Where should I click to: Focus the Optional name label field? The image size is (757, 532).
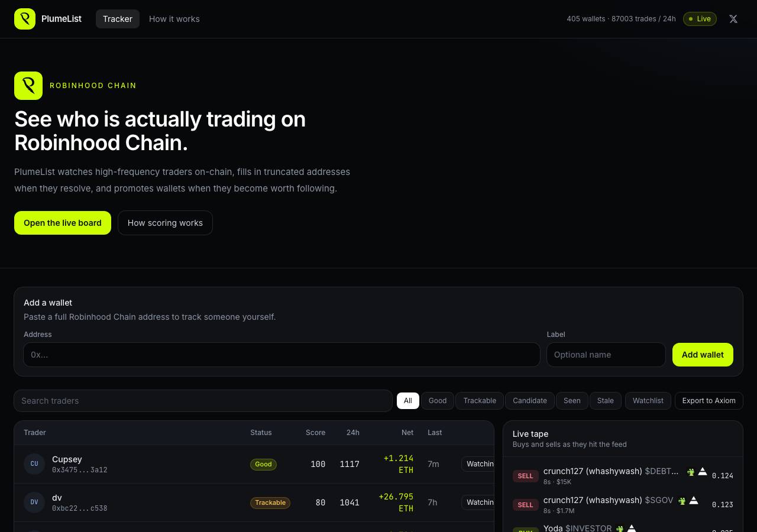pyautogui.click(x=606, y=355)
